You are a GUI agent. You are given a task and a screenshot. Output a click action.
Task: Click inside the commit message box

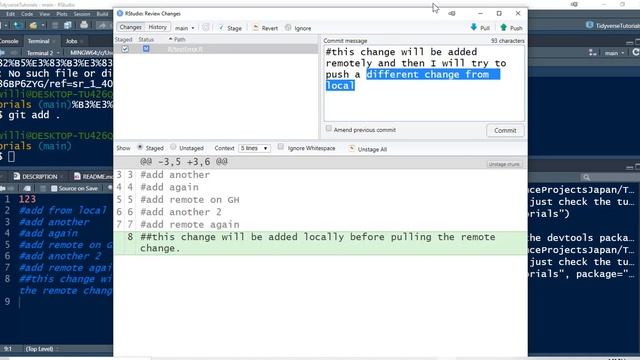[x=424, y=83]
